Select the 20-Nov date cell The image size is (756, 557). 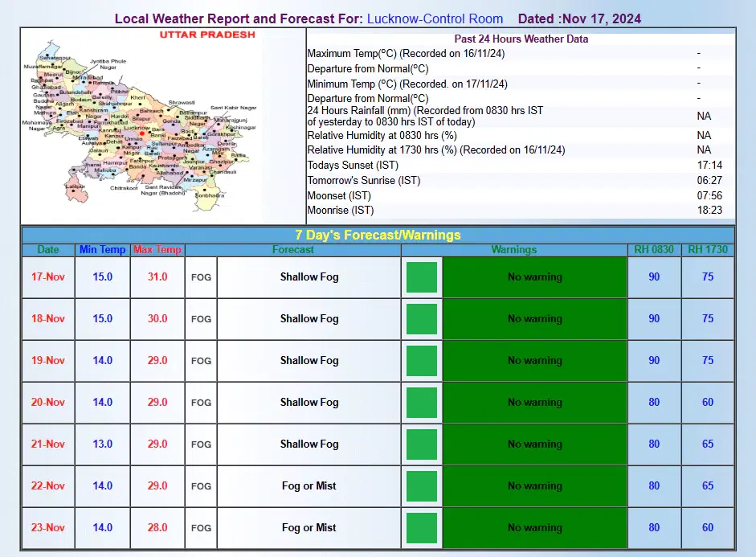[48, 403]
